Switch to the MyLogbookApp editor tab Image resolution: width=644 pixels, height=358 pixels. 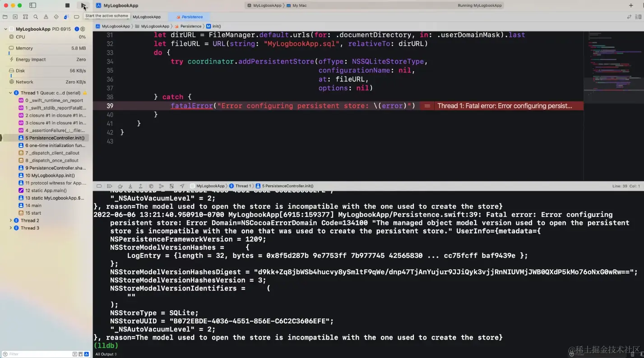point(147,17)
